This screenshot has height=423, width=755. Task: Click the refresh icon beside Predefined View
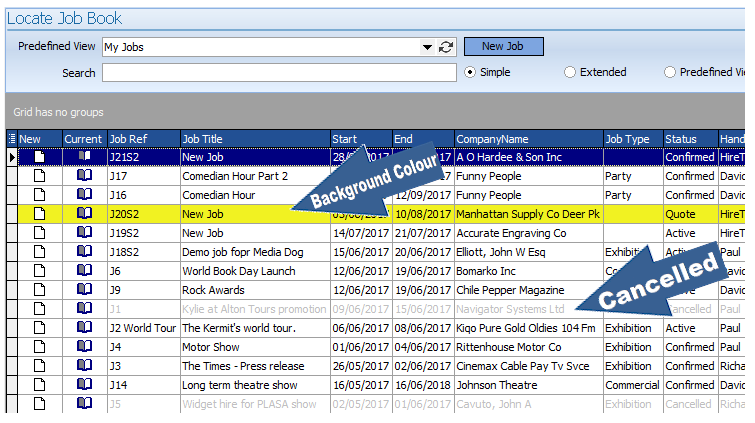click(x=446, y=47)
